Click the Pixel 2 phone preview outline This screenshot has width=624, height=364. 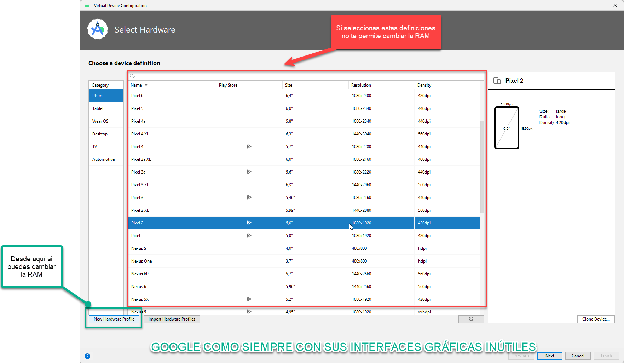coord(507,128)
